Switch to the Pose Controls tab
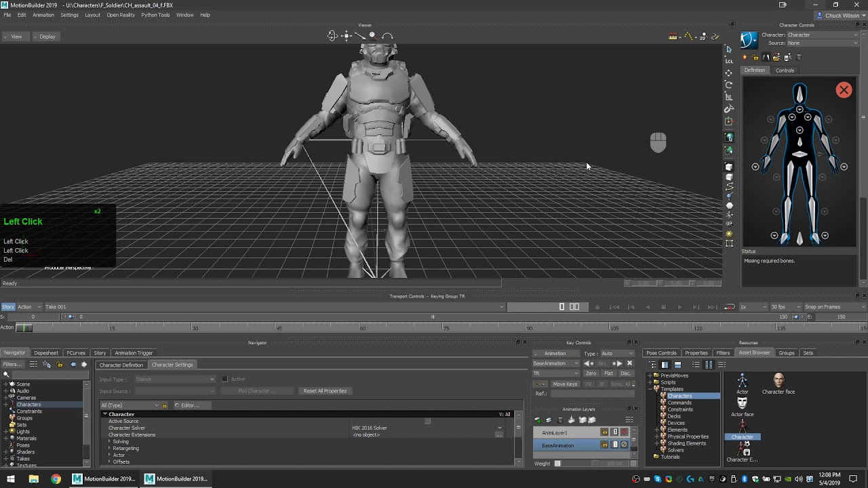868x488 pixels. (x=661, y=353)
